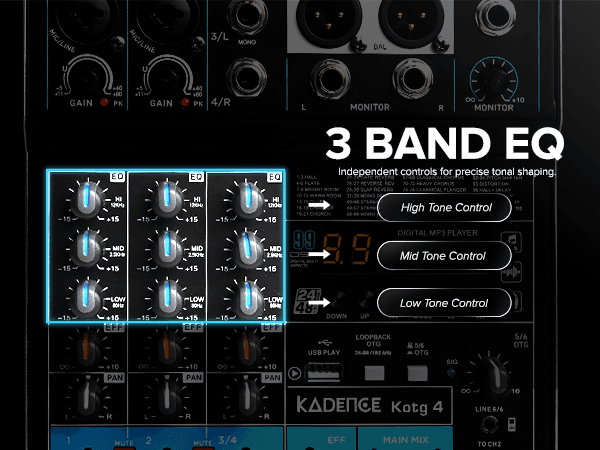
Task: Click channel 1 PK peak LED
Action: pos(104,103)
